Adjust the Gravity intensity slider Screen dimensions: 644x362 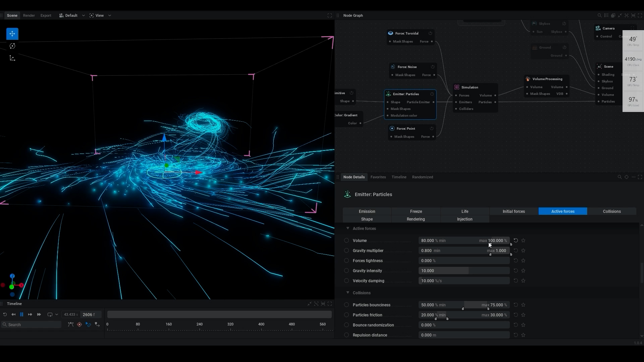point(464,270)
